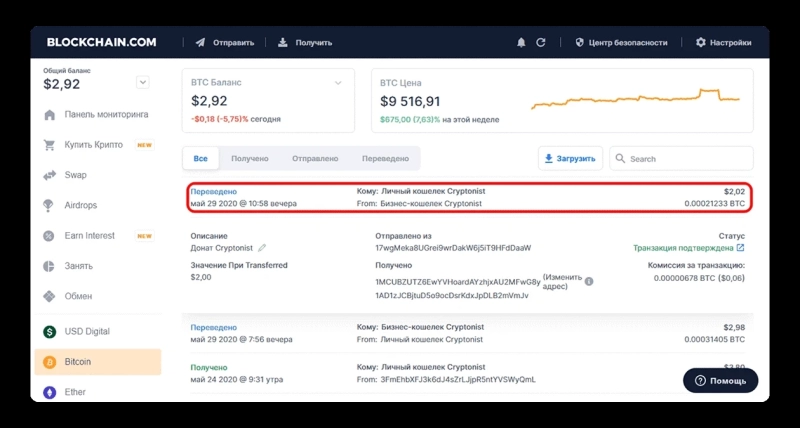Click the orange Bitcoin coin icon
Image resolution: width=800 pixels, height=428 pixels.
pos(49,362)
